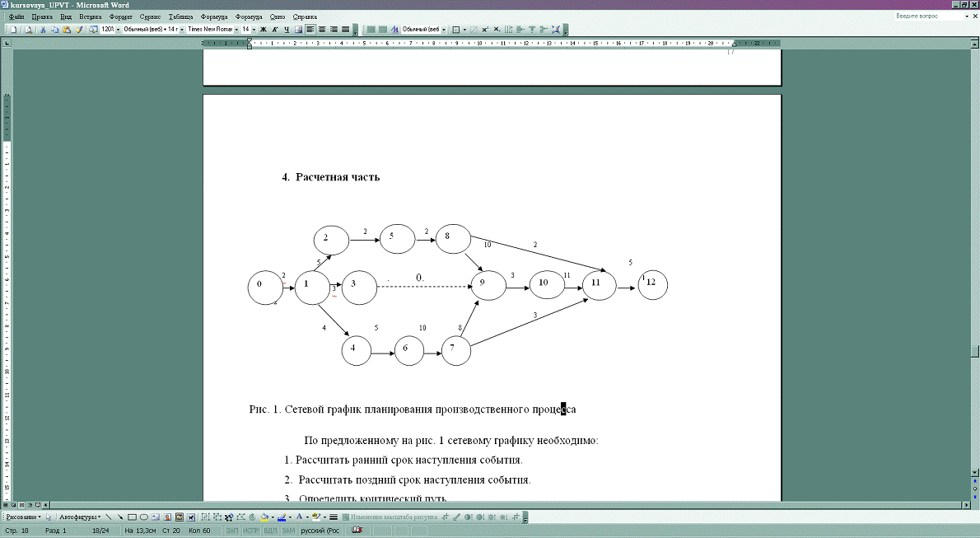Click the horizontal scrollbar right arrow
Screen dimensions: 980x538
point(966,504)
